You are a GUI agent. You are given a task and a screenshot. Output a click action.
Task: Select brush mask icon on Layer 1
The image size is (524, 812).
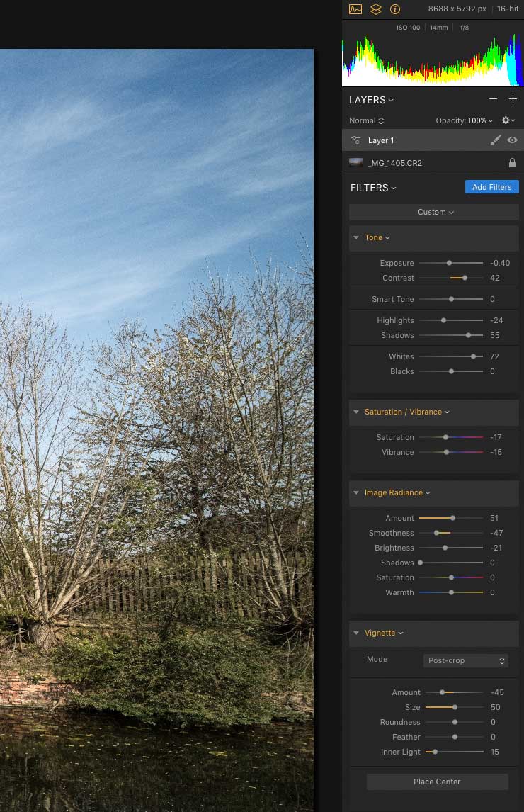(496, 140)
